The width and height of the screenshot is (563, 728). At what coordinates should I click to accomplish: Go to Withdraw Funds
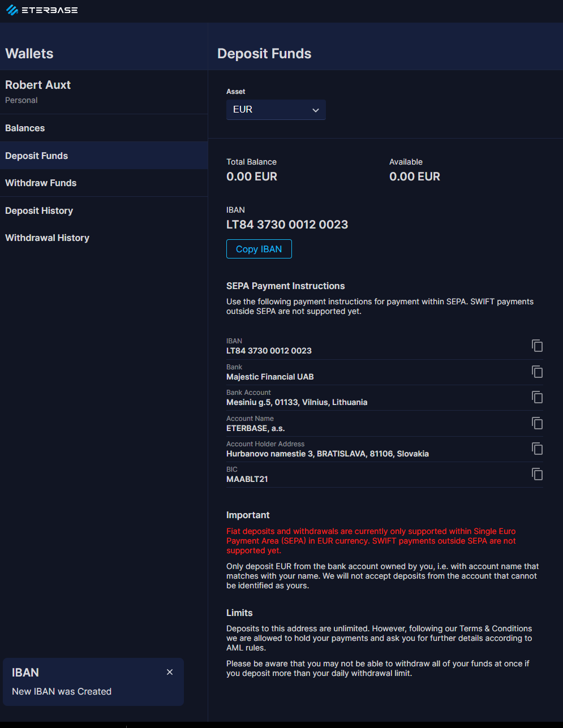click(104, 183)
